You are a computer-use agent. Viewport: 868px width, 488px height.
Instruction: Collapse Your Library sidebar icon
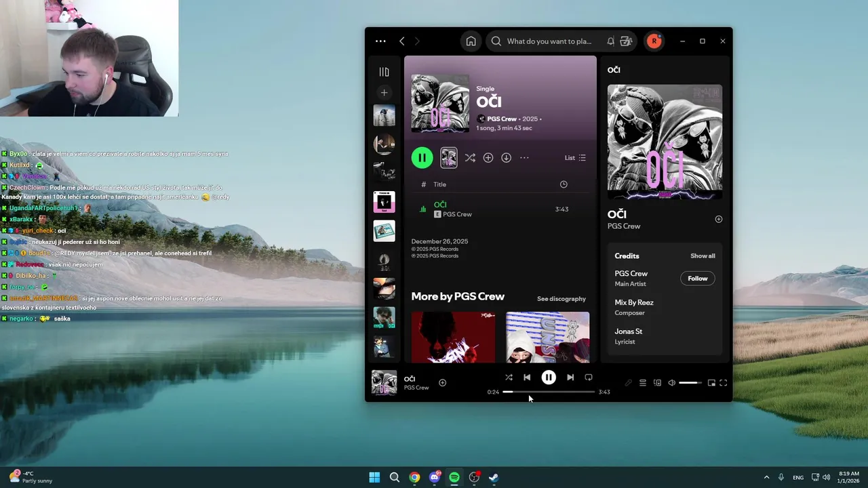[x=384, y=72]
